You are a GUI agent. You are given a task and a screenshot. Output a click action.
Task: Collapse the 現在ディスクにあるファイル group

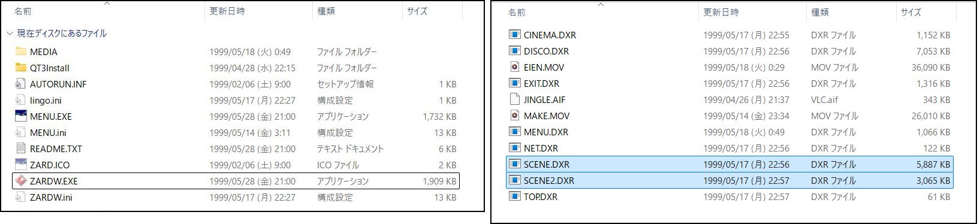(10, 34)
